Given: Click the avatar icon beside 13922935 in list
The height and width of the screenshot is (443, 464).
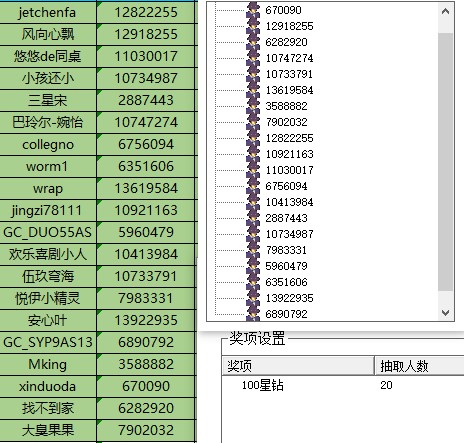Looking at the screenshot, I should (253, 298).
